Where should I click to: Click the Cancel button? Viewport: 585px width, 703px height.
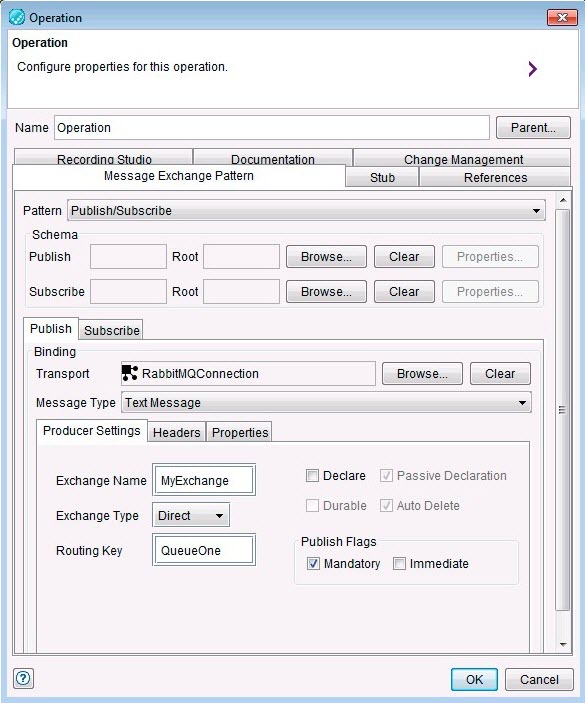click(539, 680)
